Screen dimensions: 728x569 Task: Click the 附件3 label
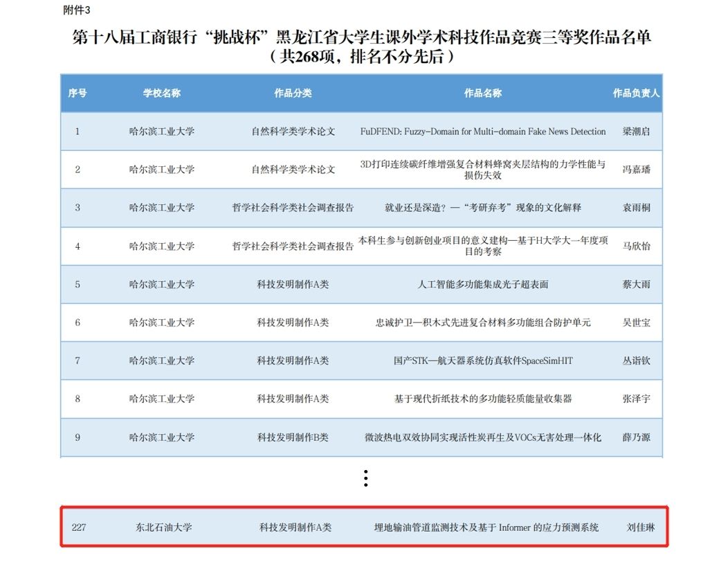[x=77, y=10]
